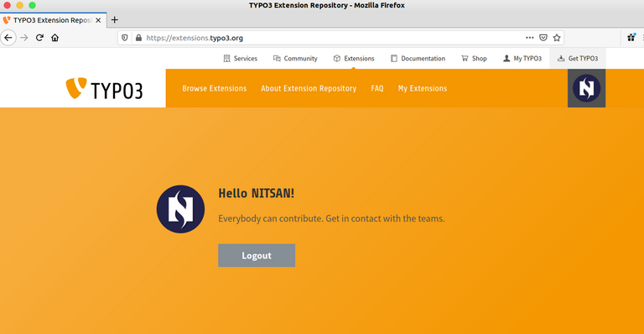Go back with Firefox back arrow
The width and height of the screenshot is (644, 334).
(x=8, y=38)
